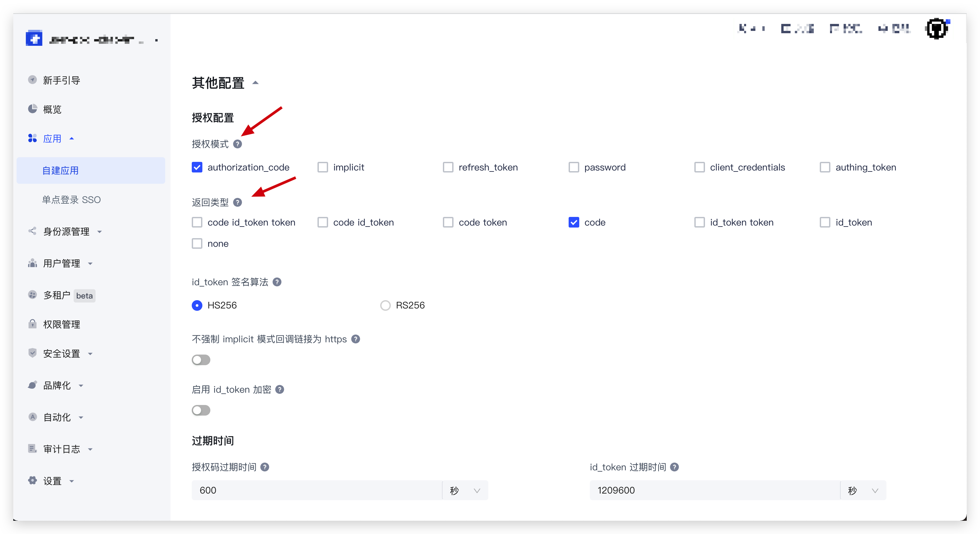Select the RS256 signing algorithm radio button

click(x=385, y=305)
